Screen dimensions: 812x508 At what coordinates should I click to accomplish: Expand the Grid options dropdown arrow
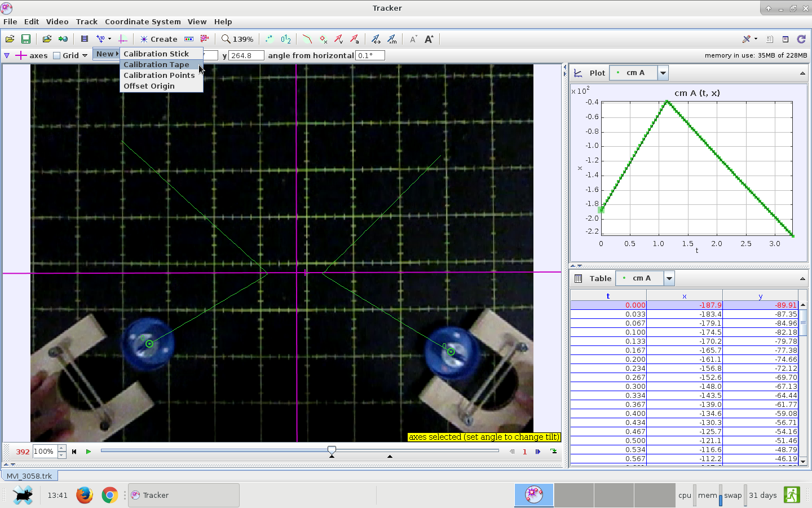pyautogui.click(x=85, y=55)
